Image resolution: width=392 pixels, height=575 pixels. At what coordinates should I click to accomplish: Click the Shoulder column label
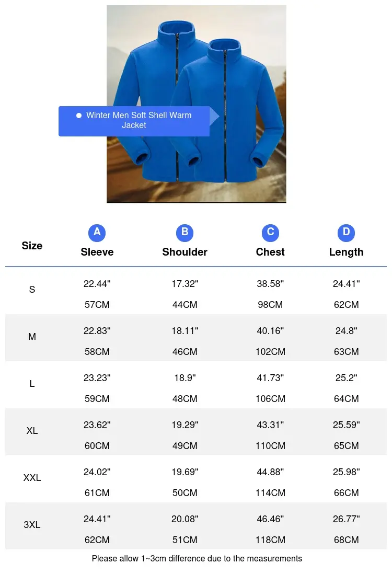coord(185,252)
